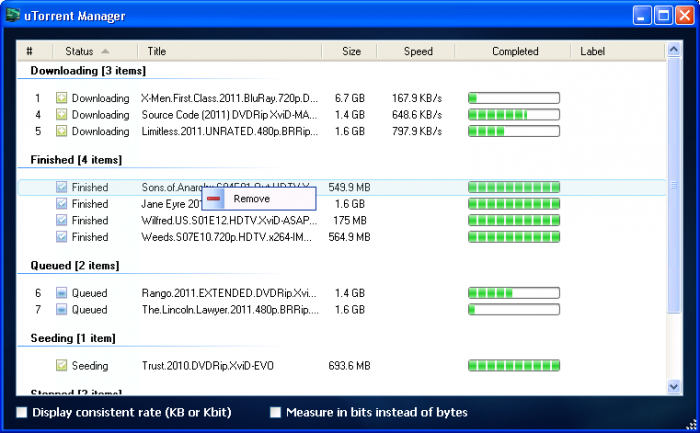
Task: Collapse the Queued [2 items] group
Action: tap(75, 266)
